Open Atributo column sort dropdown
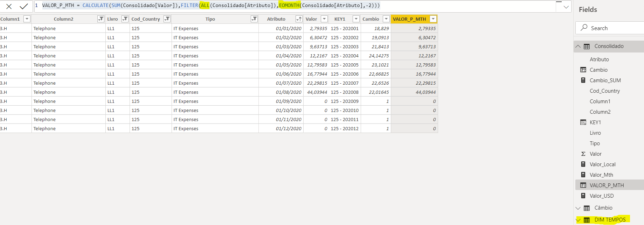Image resolution: width=644 pixels, height=225 pixels. click(x=299, y=19)
